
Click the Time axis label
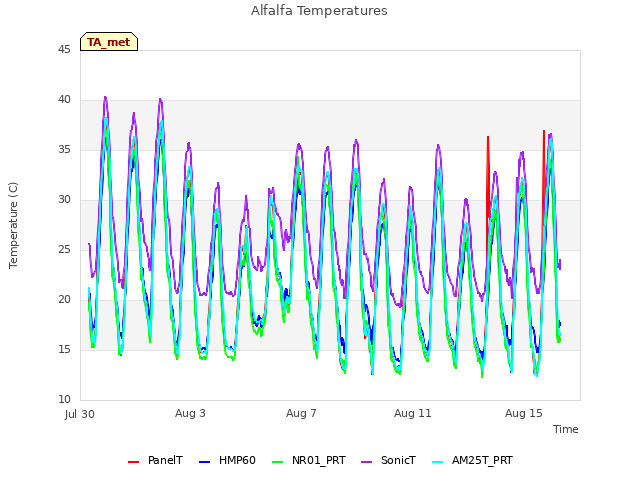(566, 429)
